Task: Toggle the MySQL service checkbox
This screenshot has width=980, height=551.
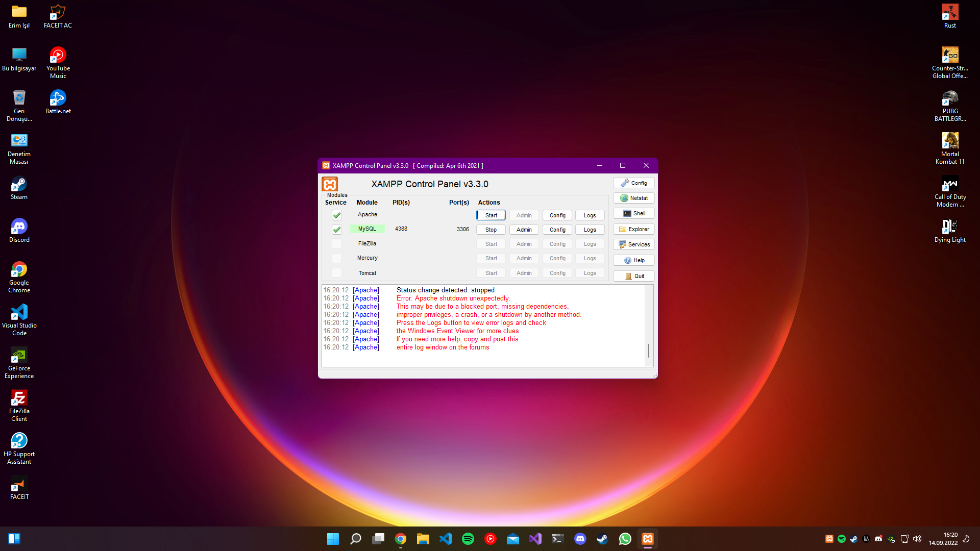Action: [337, 229]
